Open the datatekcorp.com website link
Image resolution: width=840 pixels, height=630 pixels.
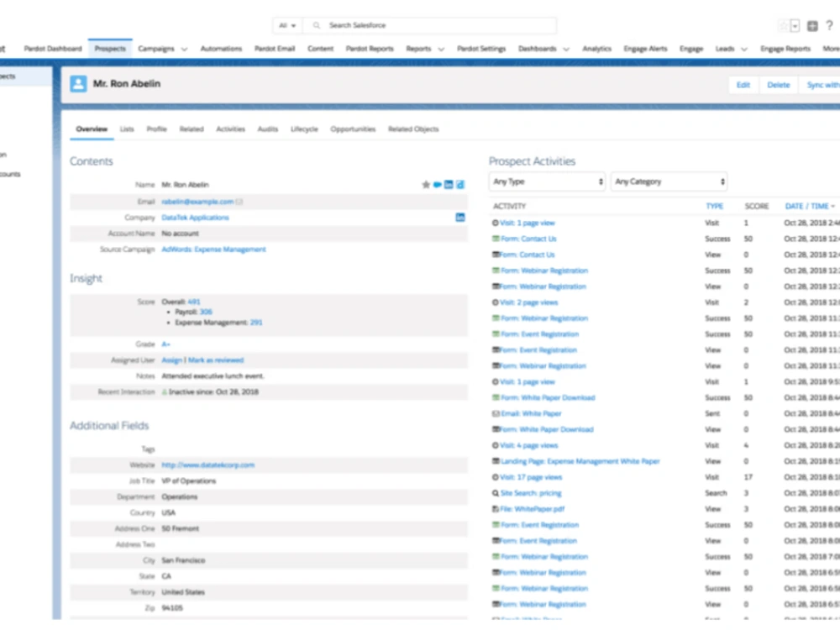[x=207, y=465]
